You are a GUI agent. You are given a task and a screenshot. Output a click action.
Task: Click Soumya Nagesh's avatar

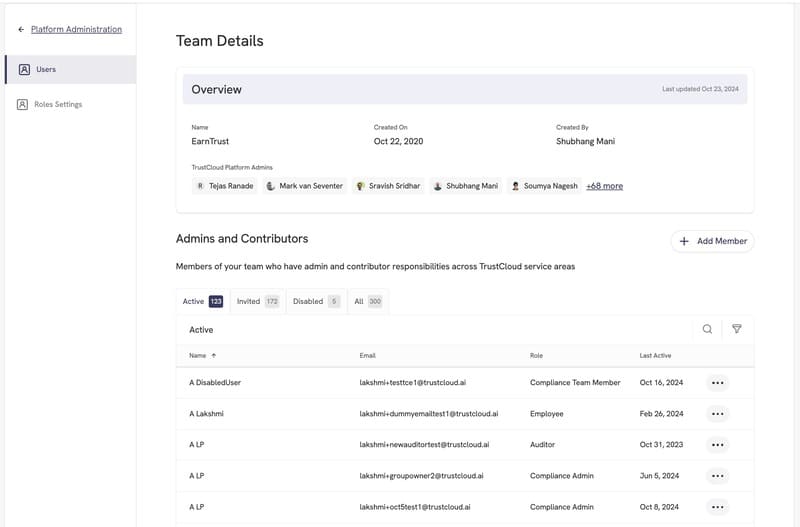[515, 186]
